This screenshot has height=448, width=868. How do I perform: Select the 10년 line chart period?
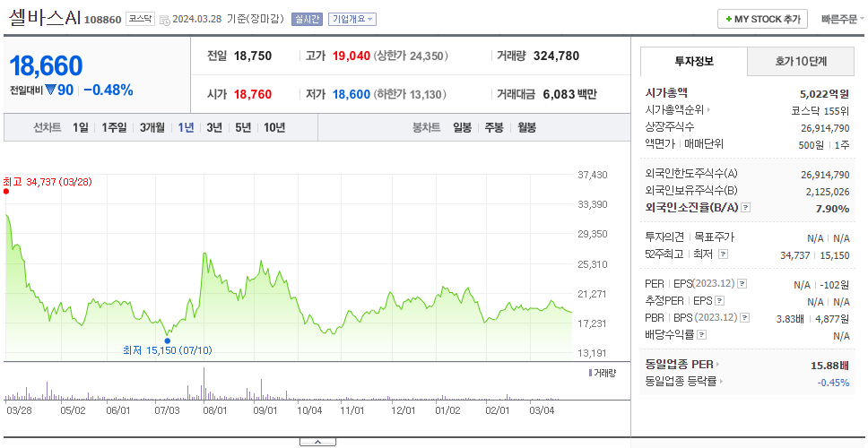pos(274,128)
